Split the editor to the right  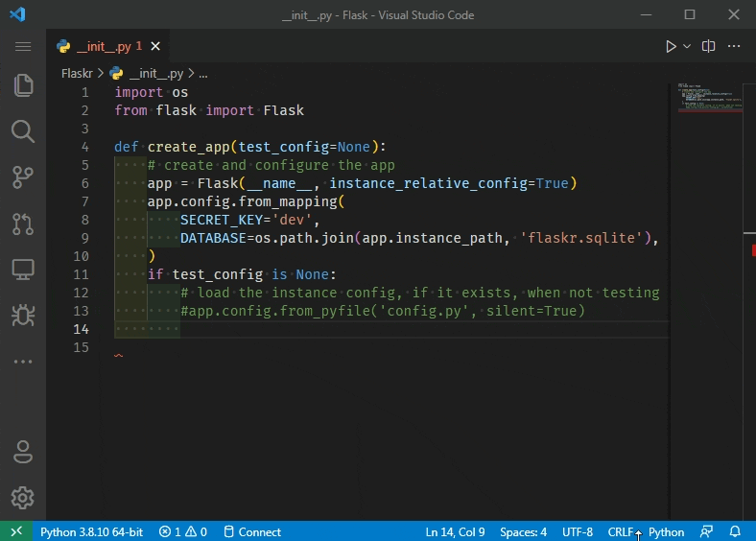pyautogui.click(x=708, y=46)
